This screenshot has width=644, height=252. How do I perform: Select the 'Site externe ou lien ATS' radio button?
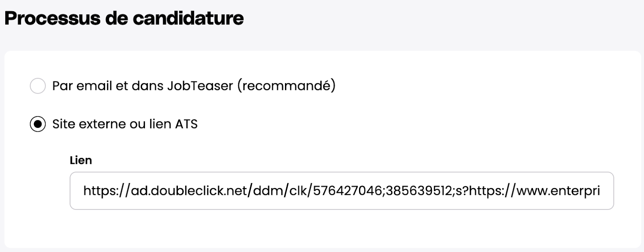coord(38,124)
